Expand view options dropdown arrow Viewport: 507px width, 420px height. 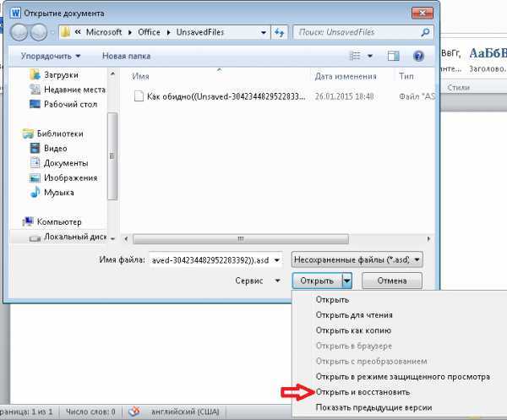click(x=370, y=56)
